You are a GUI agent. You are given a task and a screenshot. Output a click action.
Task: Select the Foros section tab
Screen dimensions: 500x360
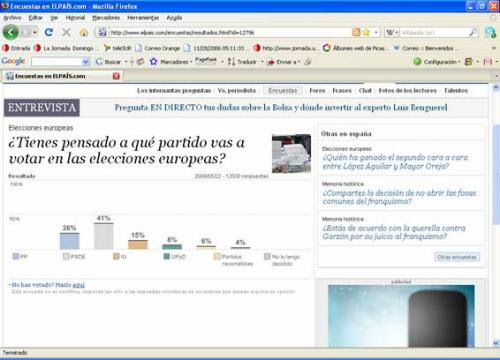pyautogui.click(x=317, y=90)
